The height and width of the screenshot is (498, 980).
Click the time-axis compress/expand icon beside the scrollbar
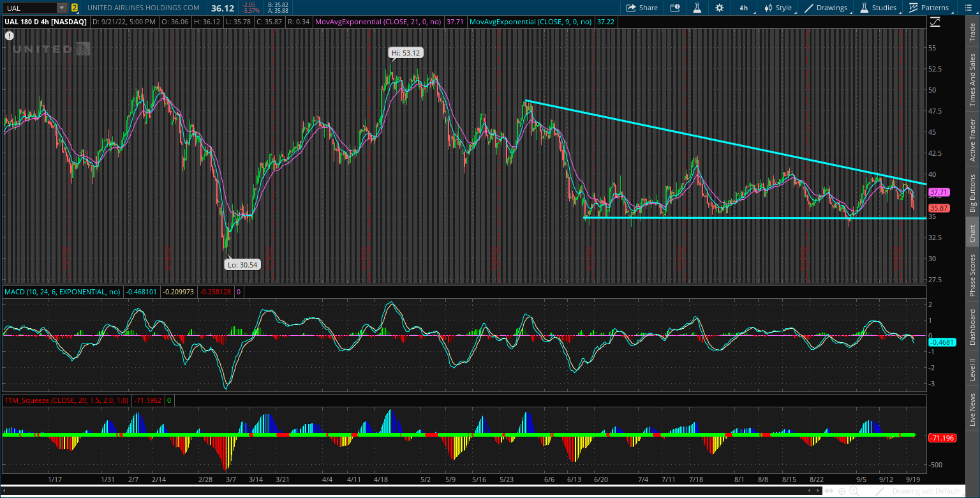tap(829, 491)
